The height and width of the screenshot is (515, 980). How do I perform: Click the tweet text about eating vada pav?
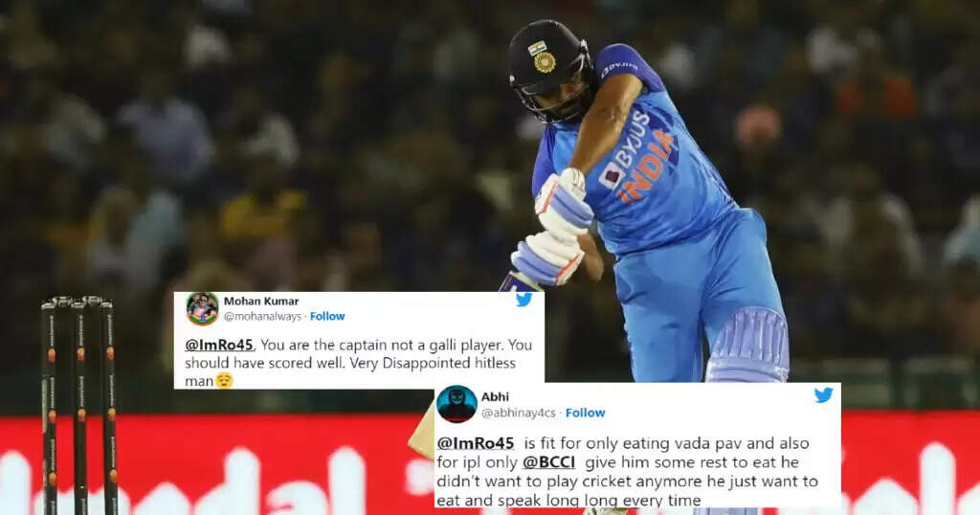pos(627,472)
